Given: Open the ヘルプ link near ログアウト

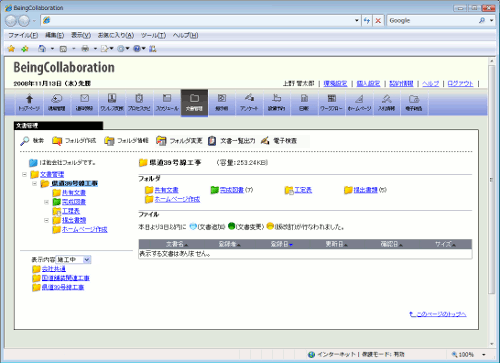Looking at the screenshot, I should click(x=431, y=84).
